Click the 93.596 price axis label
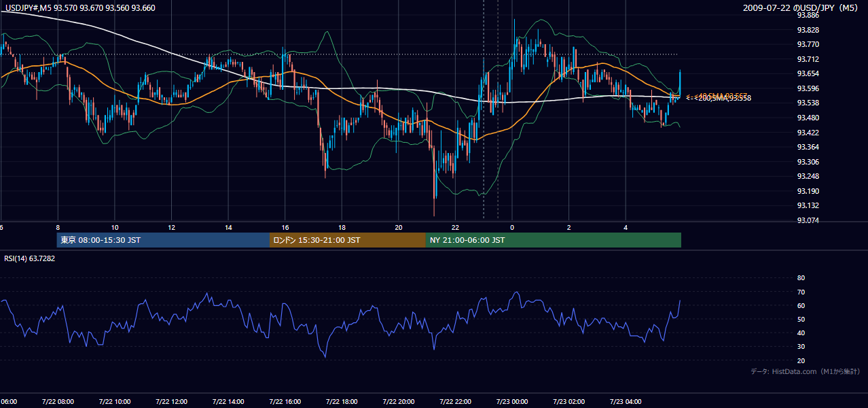Screen dimensions: 868x408 pos(808,88)
